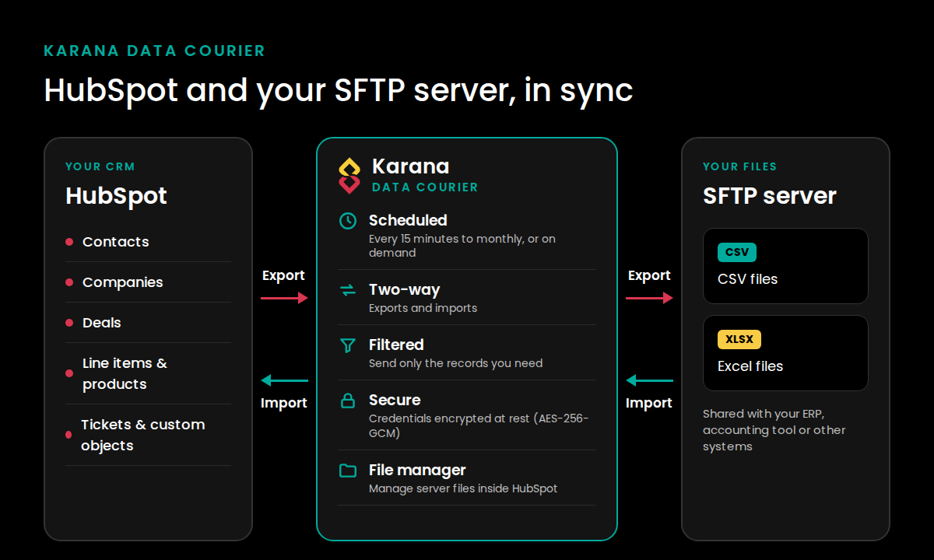The height and width of the screenshot is (560, 934).
Task: Select the Contacts list item
Action: pyautogui.click(x=148, y=242)
